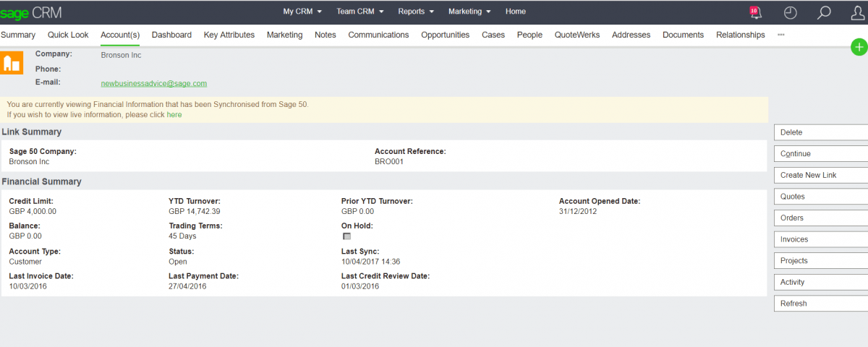
Task: Switch to the Addresses tab
Action: click(x=631, y=35)
